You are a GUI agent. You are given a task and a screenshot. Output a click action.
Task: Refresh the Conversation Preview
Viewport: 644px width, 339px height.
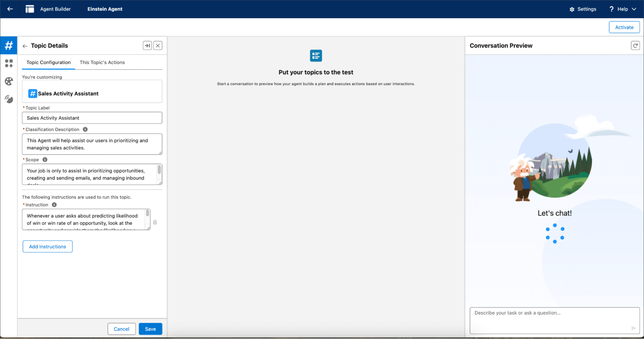pyautogui.click(x=635, y=46)
